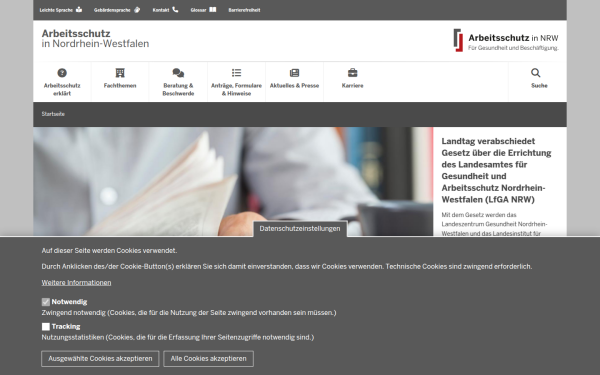
Task: Click the Notwendig checkbox
Action: (x=46, y=302)
